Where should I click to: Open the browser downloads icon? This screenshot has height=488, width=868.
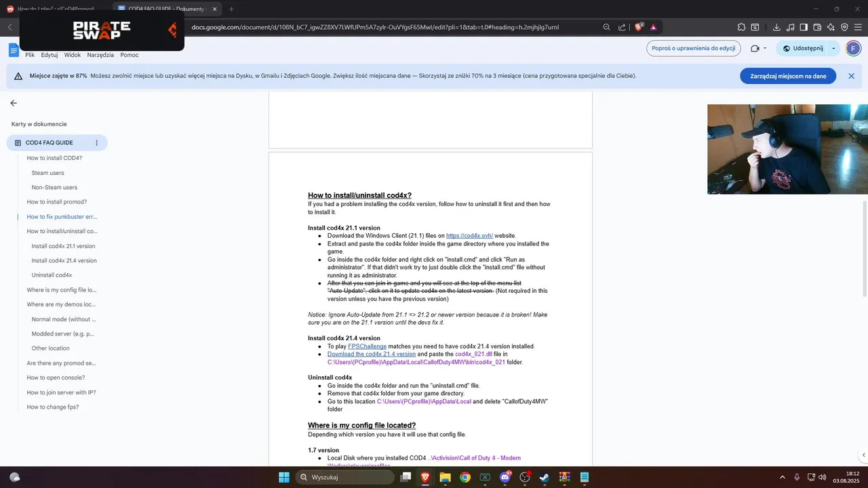[776, 27]
